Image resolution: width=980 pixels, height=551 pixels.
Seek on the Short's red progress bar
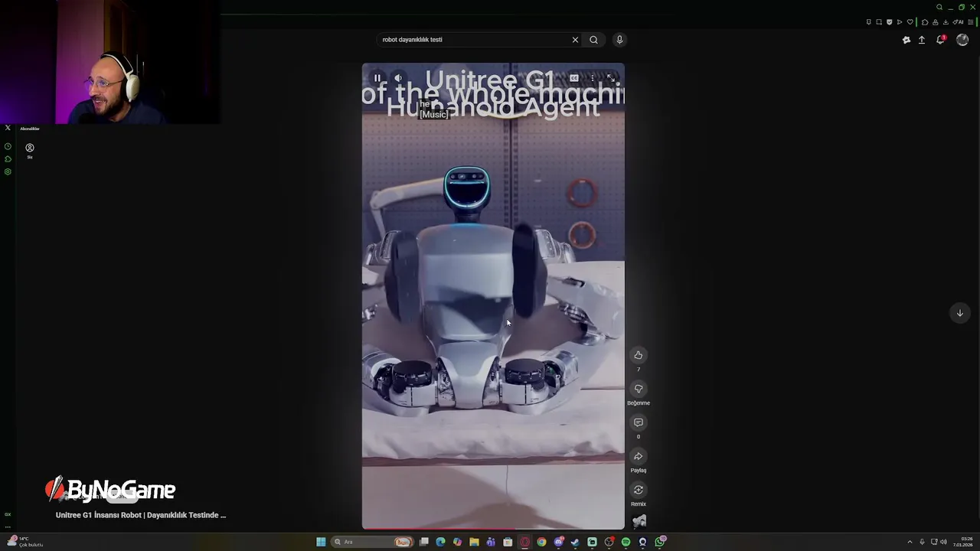pos(493,529)
